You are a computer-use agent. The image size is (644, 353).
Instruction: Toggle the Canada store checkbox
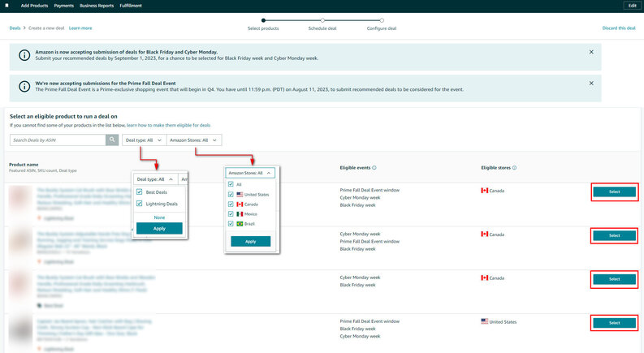tap(231, 204)
